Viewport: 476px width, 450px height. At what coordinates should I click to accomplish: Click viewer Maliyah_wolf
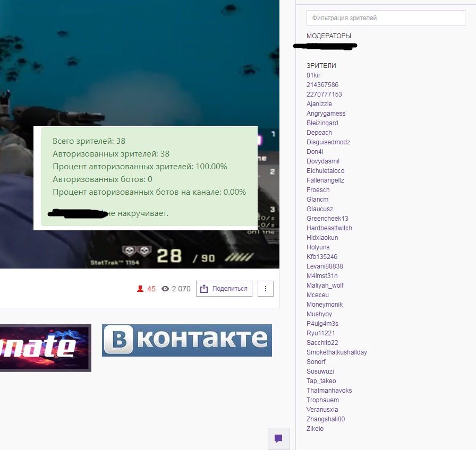(x=325, y=285)
